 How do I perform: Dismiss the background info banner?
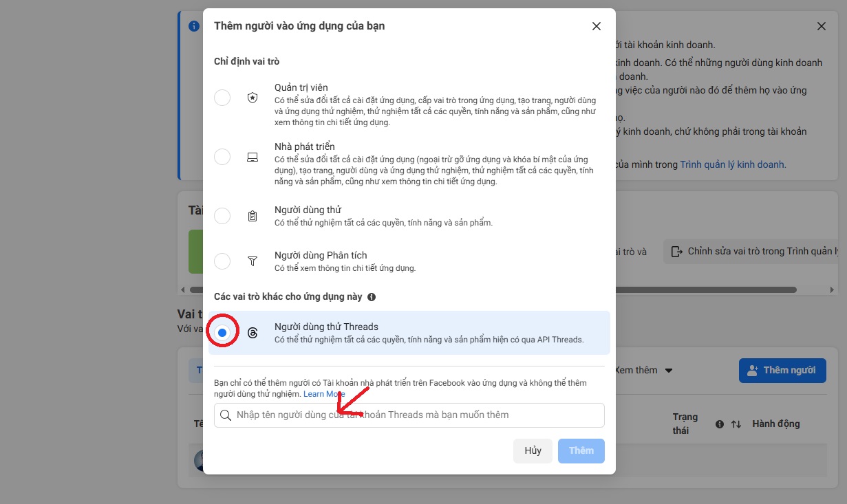point(822,26)
